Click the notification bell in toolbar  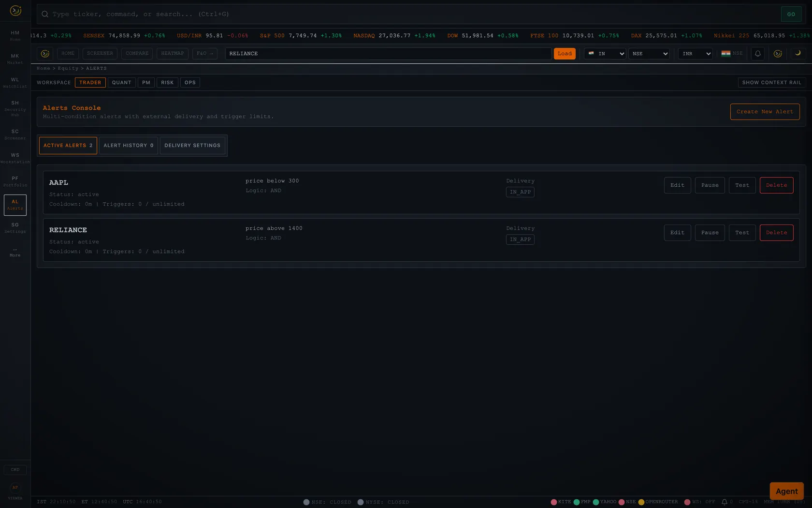click(x=757, y=54)
